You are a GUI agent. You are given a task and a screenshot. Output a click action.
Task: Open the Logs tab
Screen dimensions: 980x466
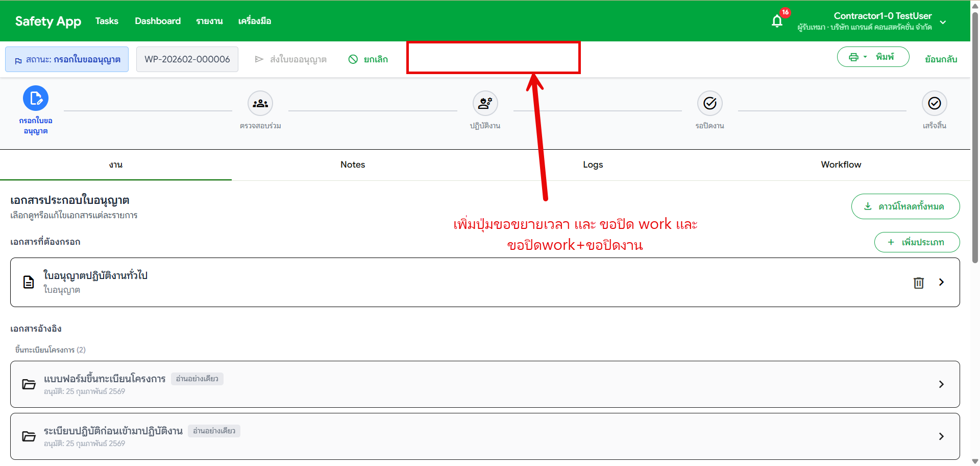point(593,165)
